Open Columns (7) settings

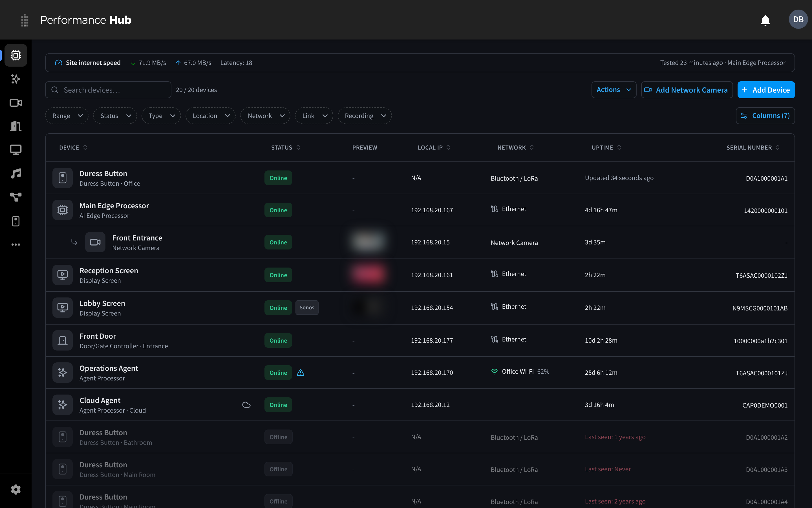765,116
